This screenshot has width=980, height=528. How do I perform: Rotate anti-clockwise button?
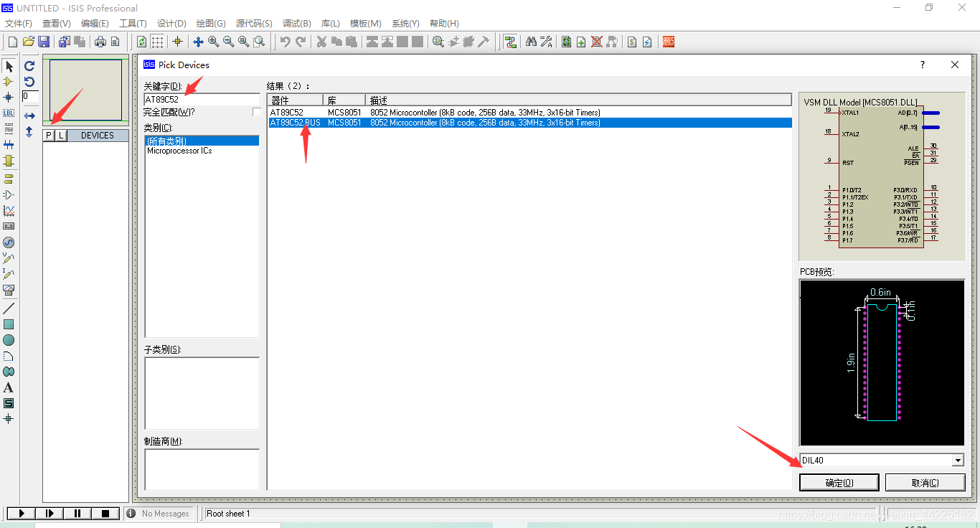[x=29, y=81]
